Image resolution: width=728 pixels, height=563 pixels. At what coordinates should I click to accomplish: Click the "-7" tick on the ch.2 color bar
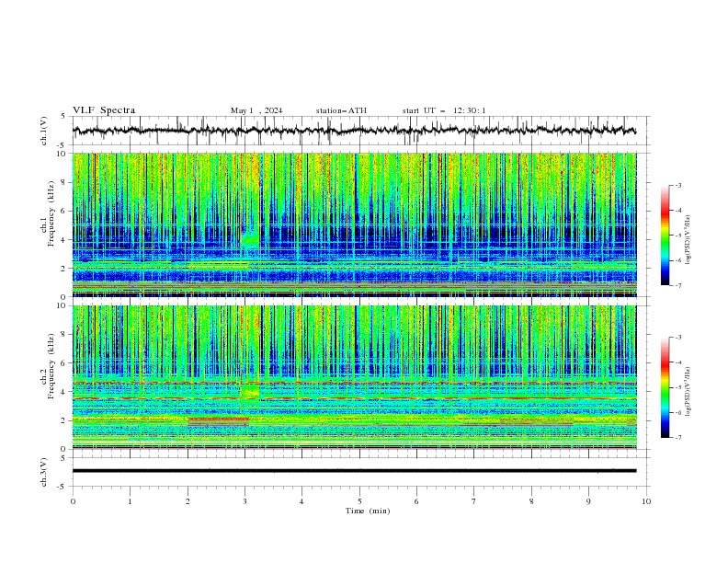pos(678,438)
